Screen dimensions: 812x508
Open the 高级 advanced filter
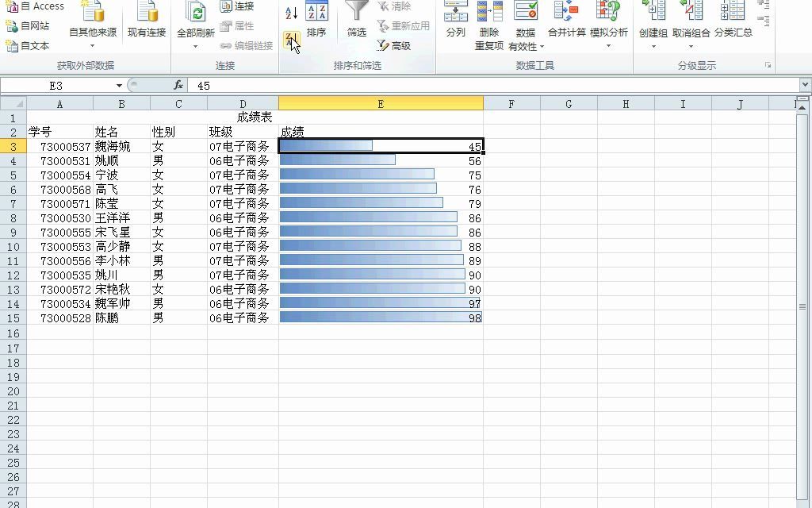(x=400, y=45)
